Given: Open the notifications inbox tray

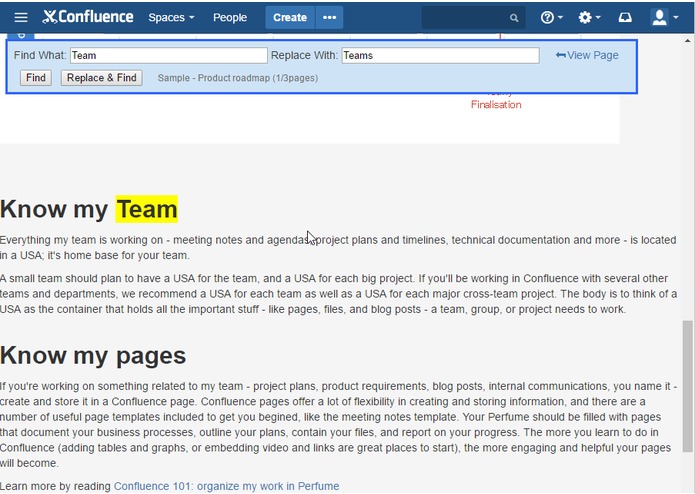Looking at the screenshot, I should click(x=625, y=17).
